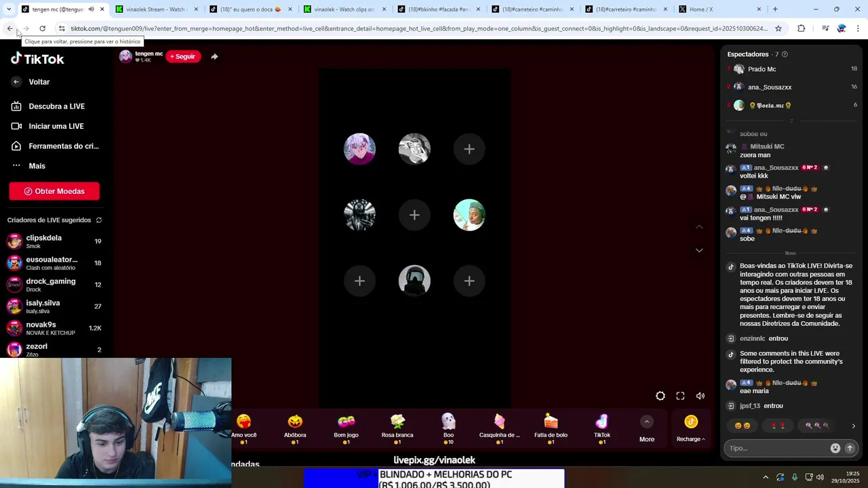
Task: Send the Rosa branca gift
Action: click(397, 429)
